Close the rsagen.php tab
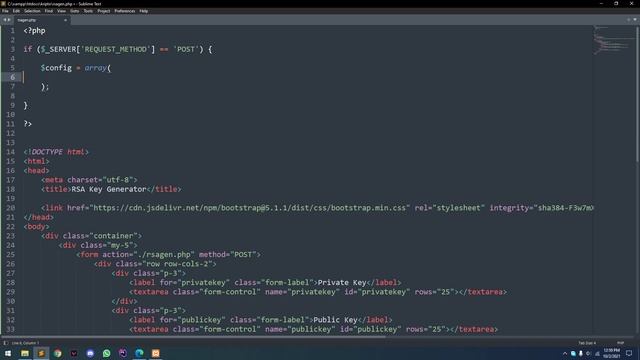 coord(65,20)
